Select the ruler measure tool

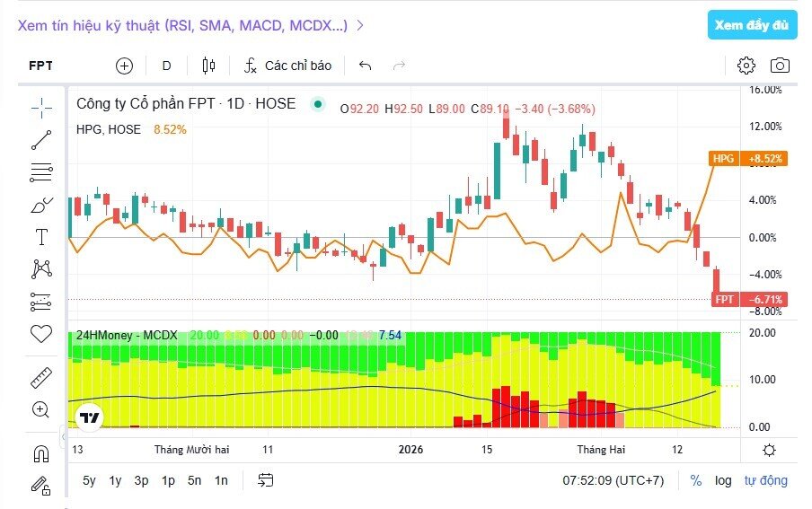pyautogui.click(x=41, y=378)
